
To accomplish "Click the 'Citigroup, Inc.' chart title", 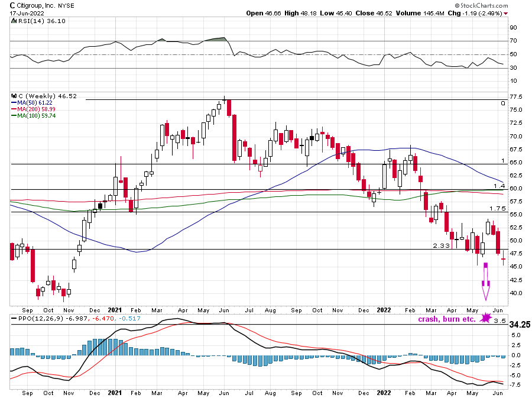I will pos(36,5).
